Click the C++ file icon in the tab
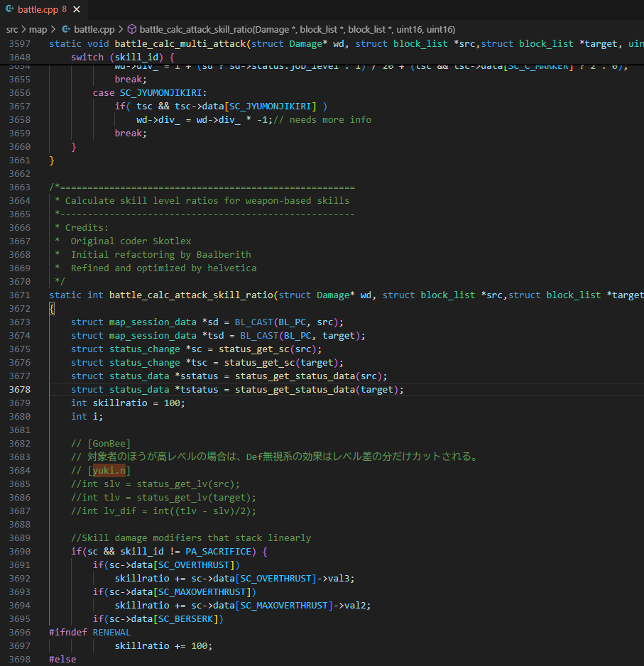This screenshot has height=666, width=644. click(x=9, y=10)
